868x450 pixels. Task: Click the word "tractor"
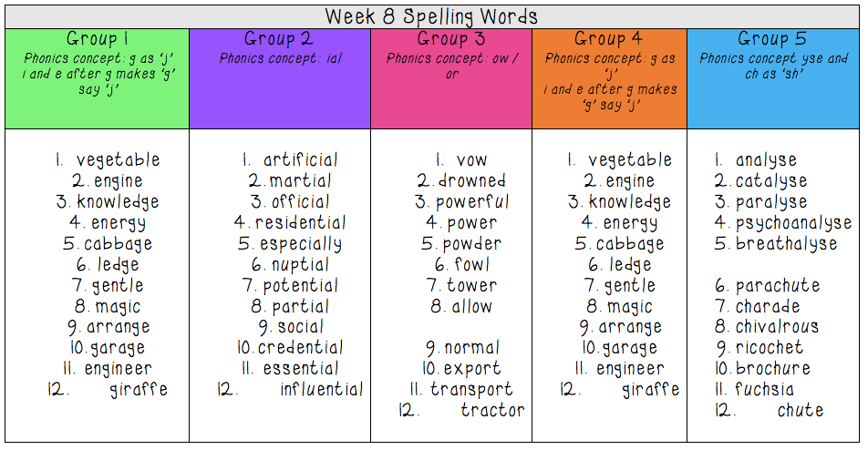coord(492,411)
